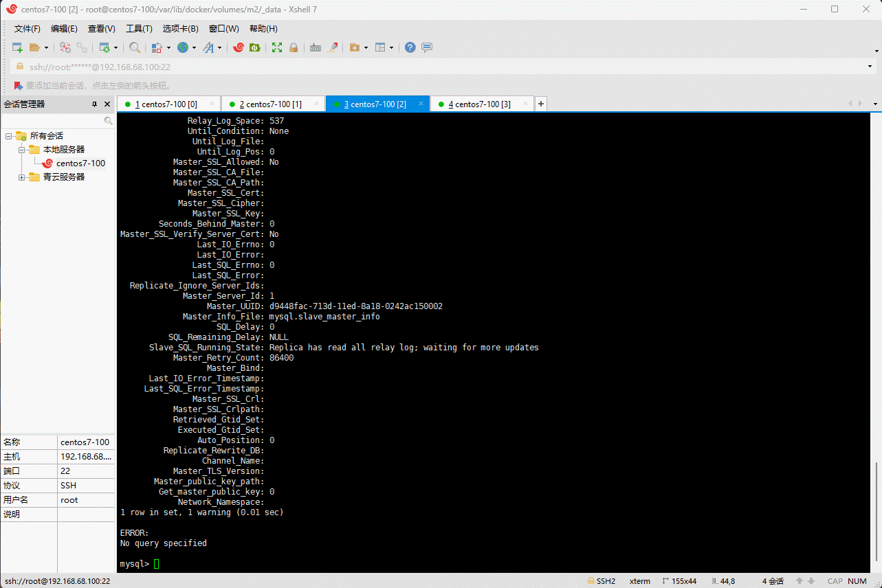Create a new session with toolbar icon
Screen dimensions: 882x588
tap(18, 47)
